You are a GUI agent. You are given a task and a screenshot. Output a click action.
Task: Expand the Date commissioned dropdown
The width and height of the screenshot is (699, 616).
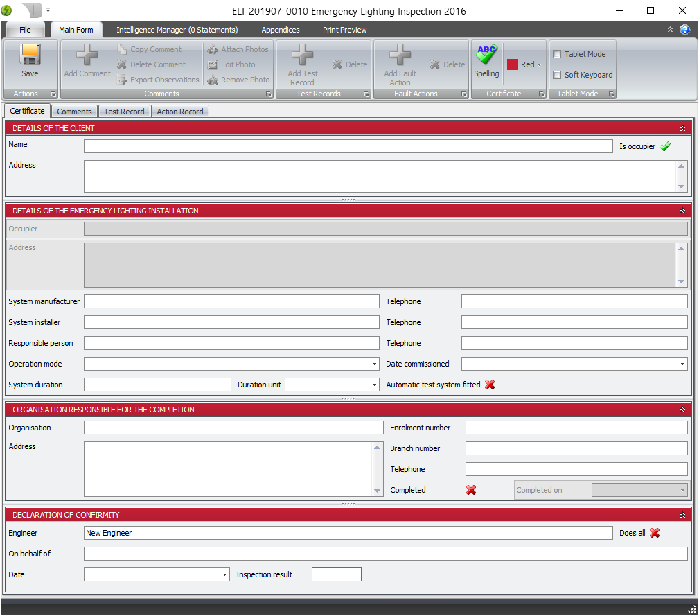click(x=682, y=364)
